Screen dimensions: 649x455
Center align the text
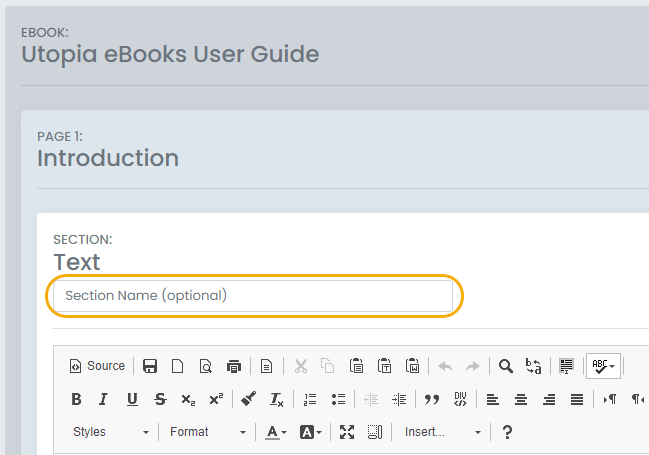[x=520, y=399]
